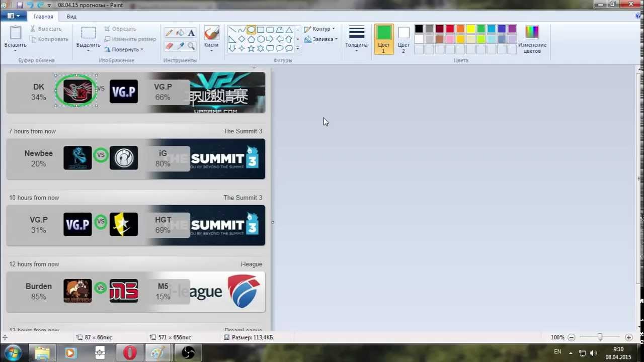Image resolution: width=644 pixels, height=362 pixels.
Task: Click the zoom in plus button
Action: [628, 337]
